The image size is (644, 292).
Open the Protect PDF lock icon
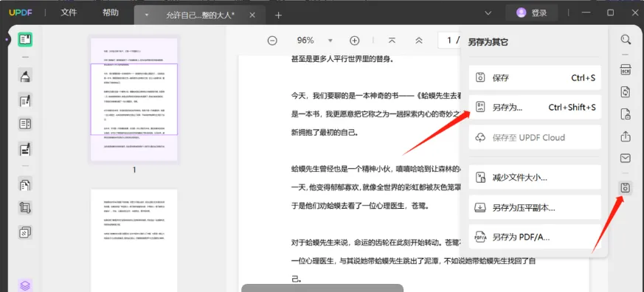click(x=626, y=114)
